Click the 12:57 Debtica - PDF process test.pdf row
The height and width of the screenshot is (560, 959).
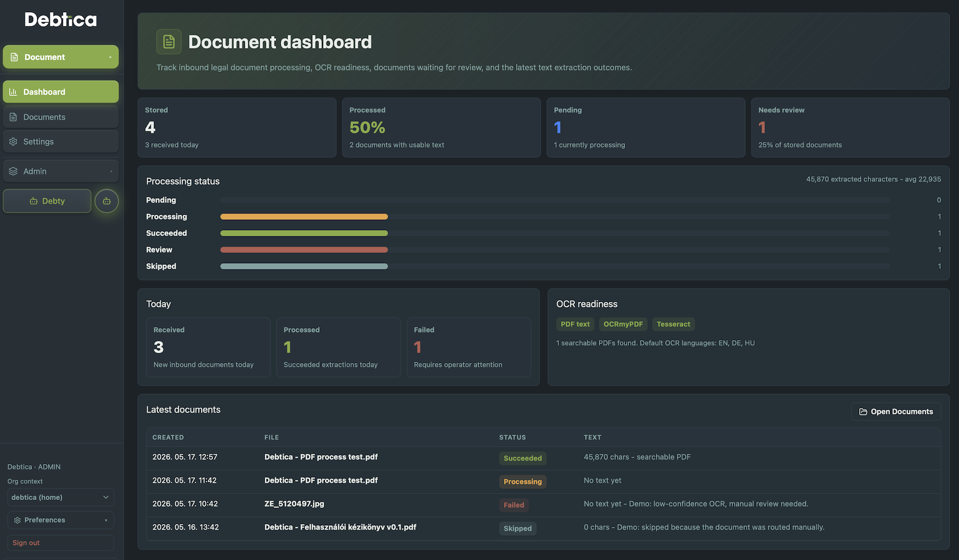click(543, 458)
